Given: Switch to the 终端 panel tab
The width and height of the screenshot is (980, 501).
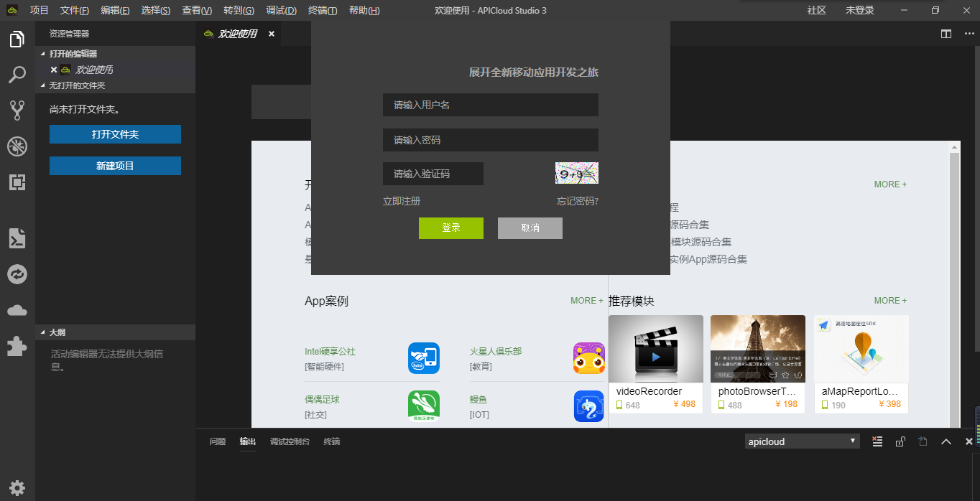Looking at the screenshot, I should 332,441.
